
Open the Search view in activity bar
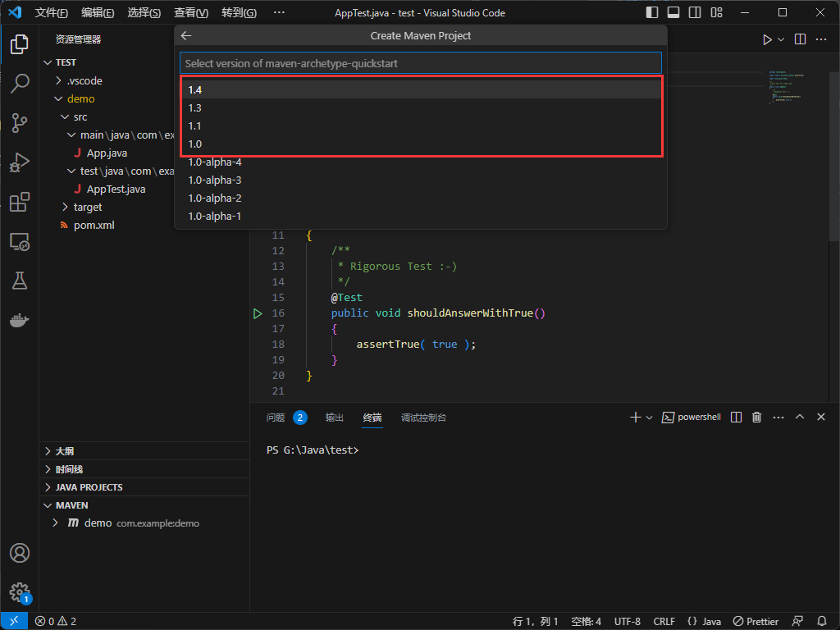(20, 83)
